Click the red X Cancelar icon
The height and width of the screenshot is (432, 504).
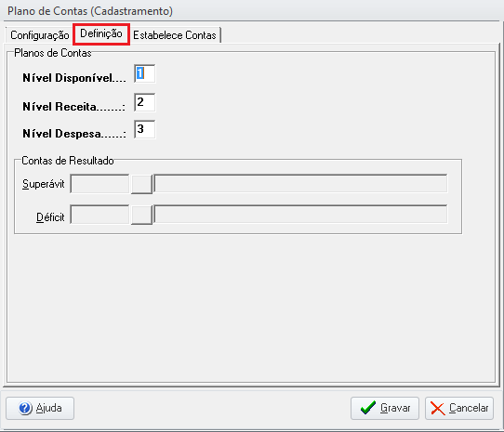tap(438, 409)
